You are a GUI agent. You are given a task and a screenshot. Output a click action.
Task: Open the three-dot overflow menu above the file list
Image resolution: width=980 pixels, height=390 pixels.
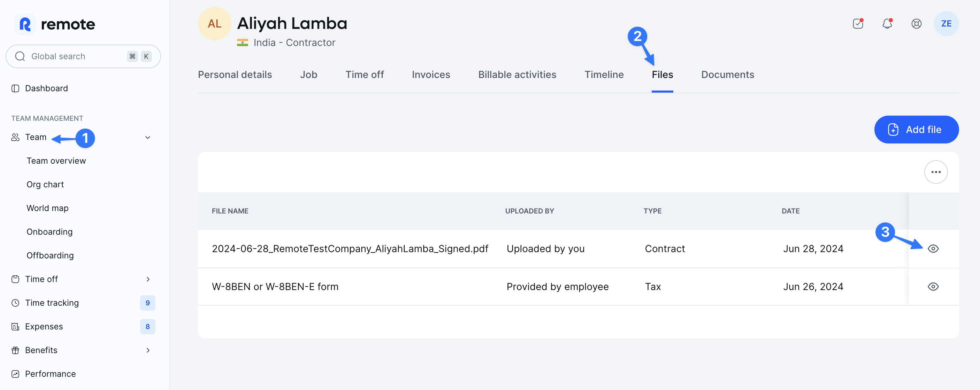pos(936,172)
